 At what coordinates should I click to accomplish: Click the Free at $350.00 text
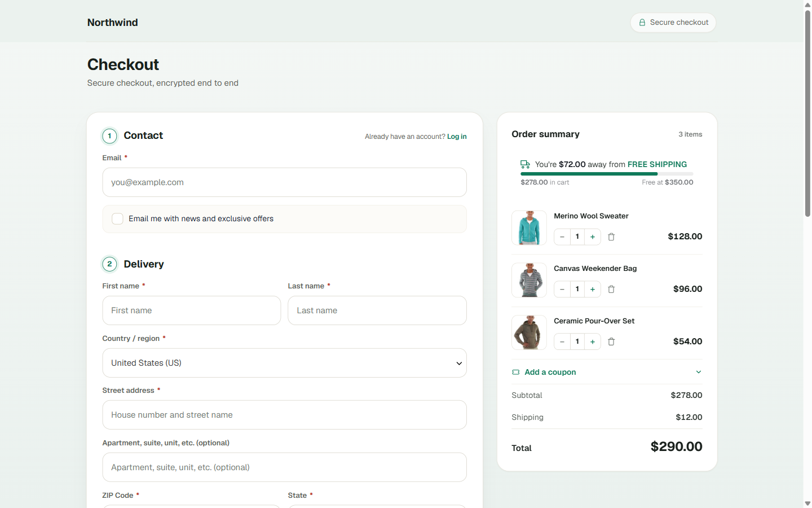[x=668, y=182]
